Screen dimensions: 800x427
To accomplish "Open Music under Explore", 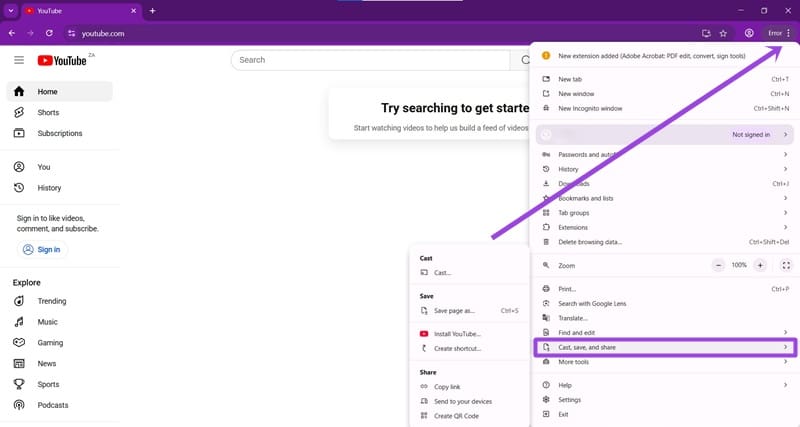I will click(60, 322).
